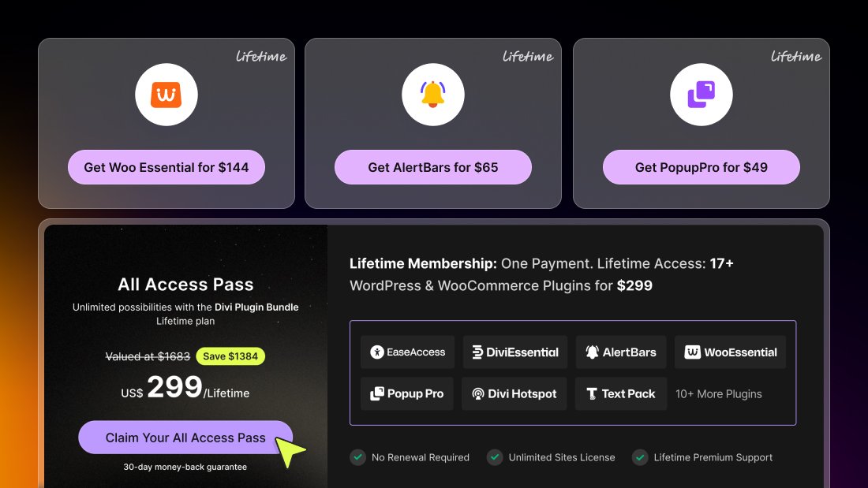The width and height of the screenshot is (868, 488).
Task: Select the Text Pack plugin badge
Action: (621, 393)
